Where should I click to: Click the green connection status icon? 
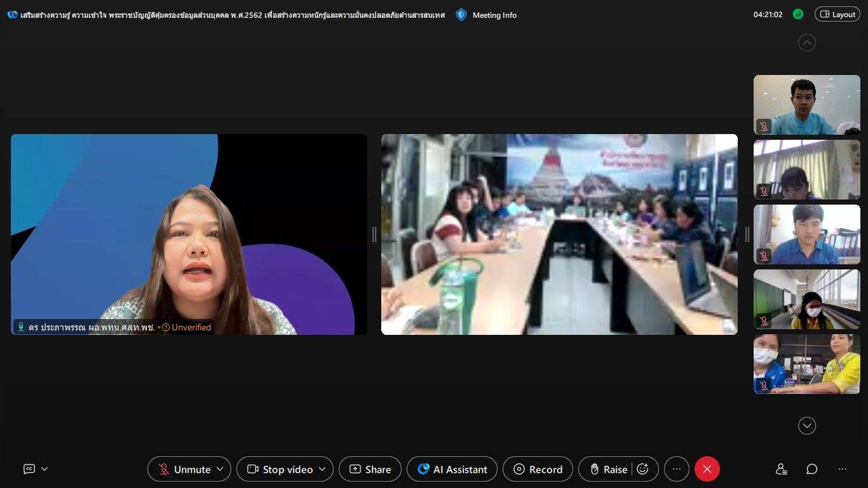[x=797, y=15]
